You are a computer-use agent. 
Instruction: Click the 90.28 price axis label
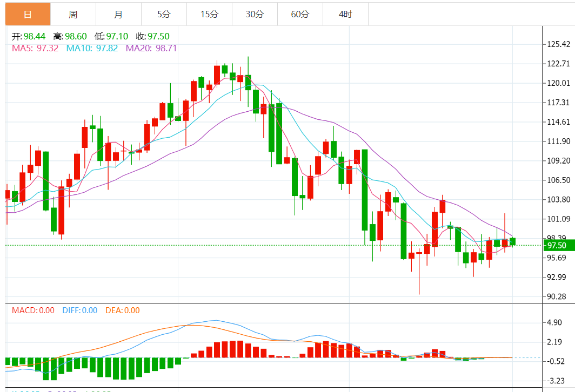557,297
